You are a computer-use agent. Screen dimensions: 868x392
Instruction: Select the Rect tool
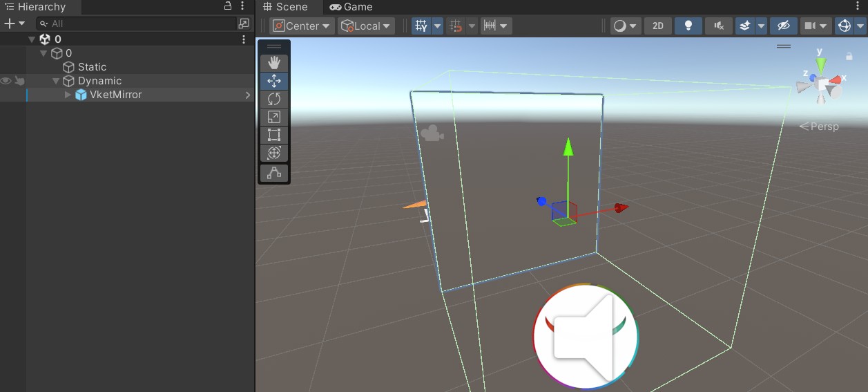[x=274, y=135]
